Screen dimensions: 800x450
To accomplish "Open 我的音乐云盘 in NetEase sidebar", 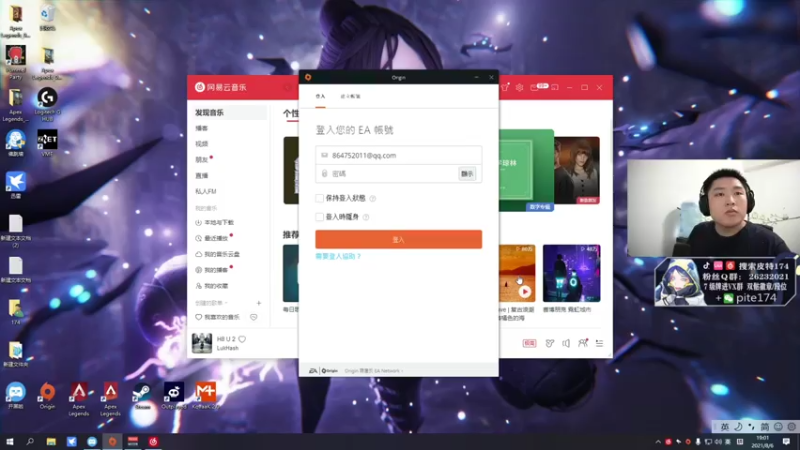I will pos(217,254).
